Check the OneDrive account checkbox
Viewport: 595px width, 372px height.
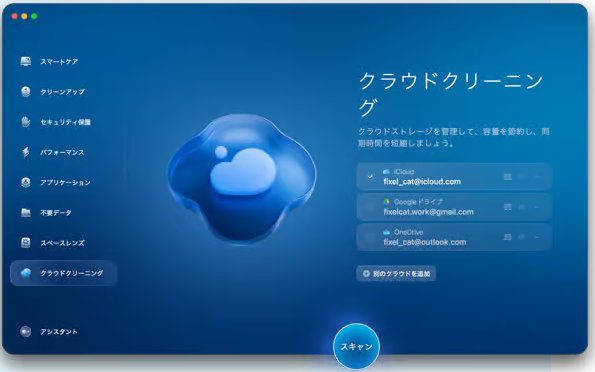click(x=370, y=237)
